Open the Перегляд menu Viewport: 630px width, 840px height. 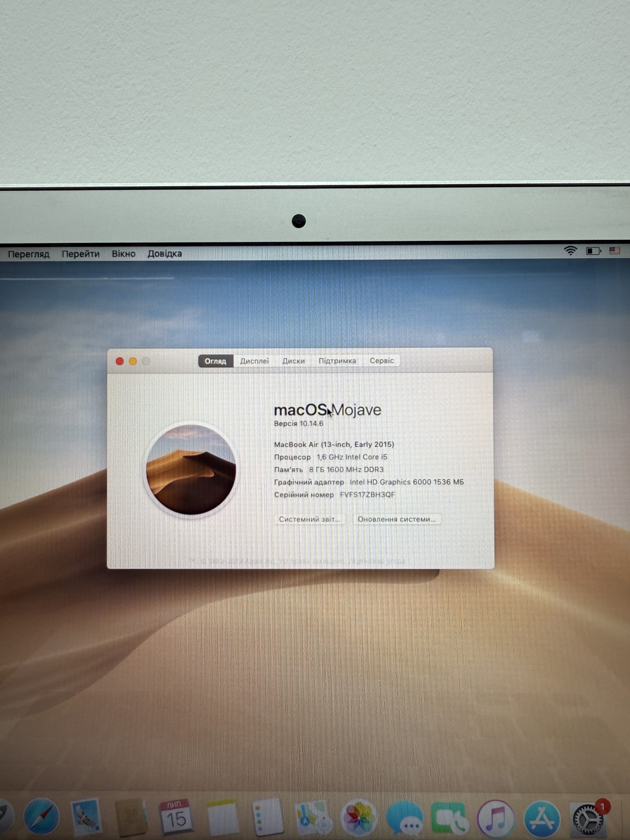click(29, 254)
